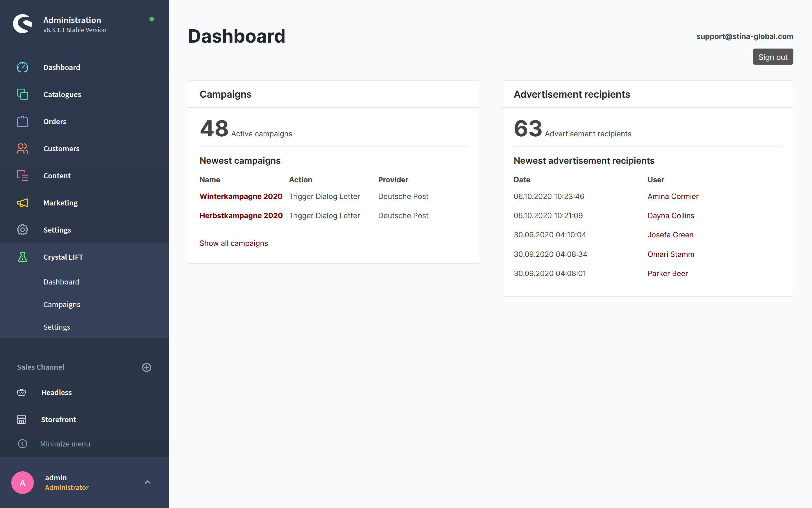Click the Sign out button

click(773, 57)
